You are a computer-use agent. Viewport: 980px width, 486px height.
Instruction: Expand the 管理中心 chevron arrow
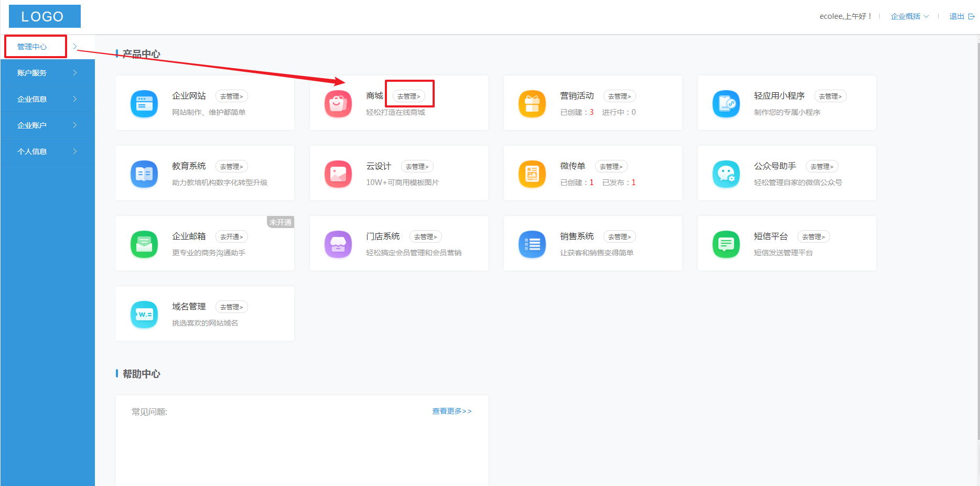[x=75, y=47]
